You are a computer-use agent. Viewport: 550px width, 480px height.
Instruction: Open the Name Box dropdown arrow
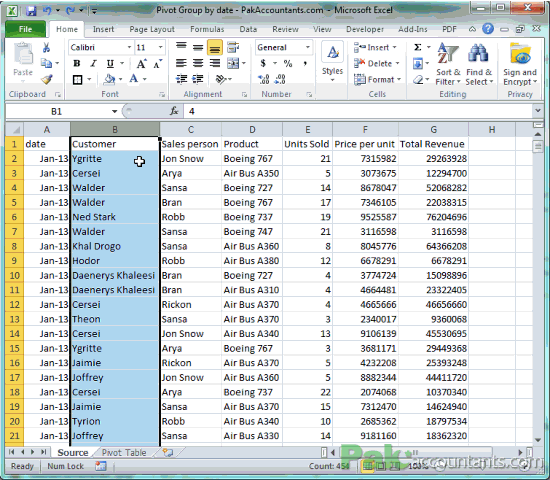coord(114,112)
